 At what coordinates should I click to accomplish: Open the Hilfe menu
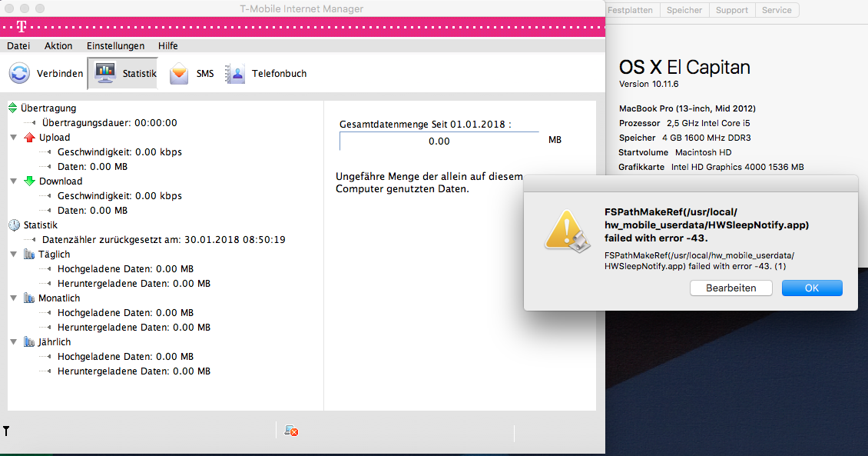(x=167, y=45)
